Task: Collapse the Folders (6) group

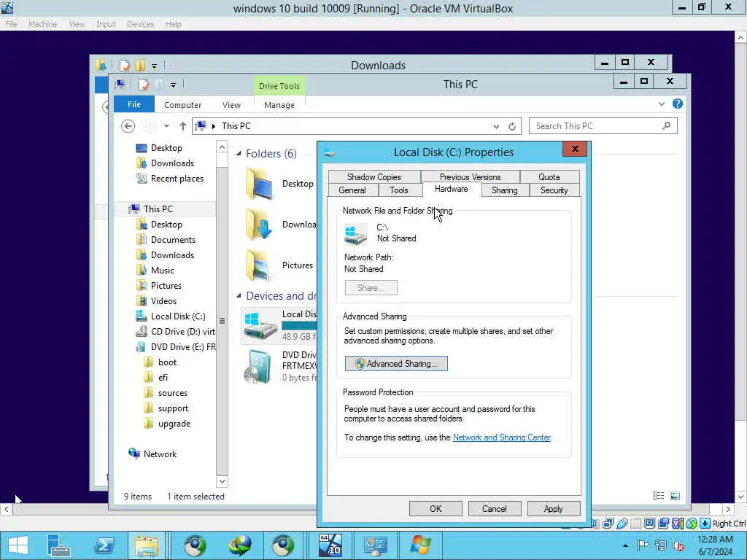Action: [239, 153]
